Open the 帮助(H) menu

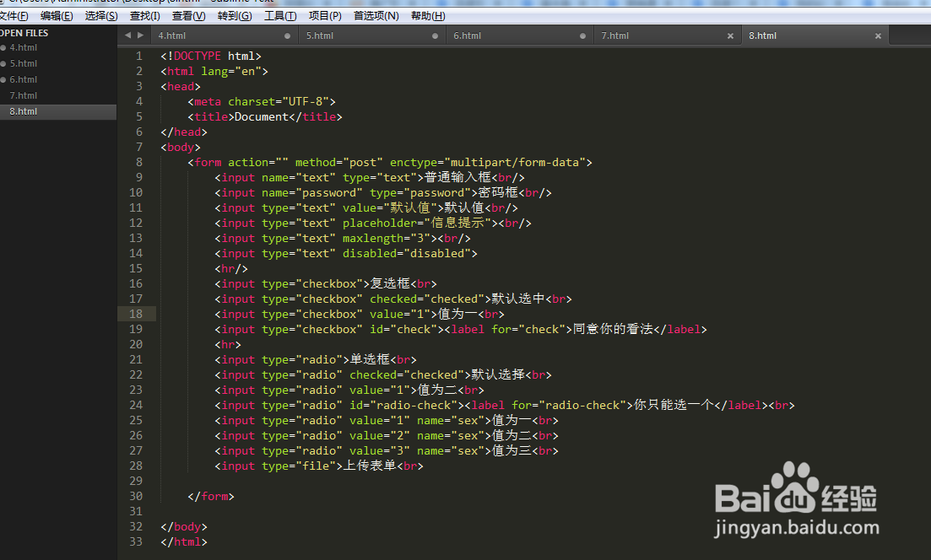tap(428, 15)
